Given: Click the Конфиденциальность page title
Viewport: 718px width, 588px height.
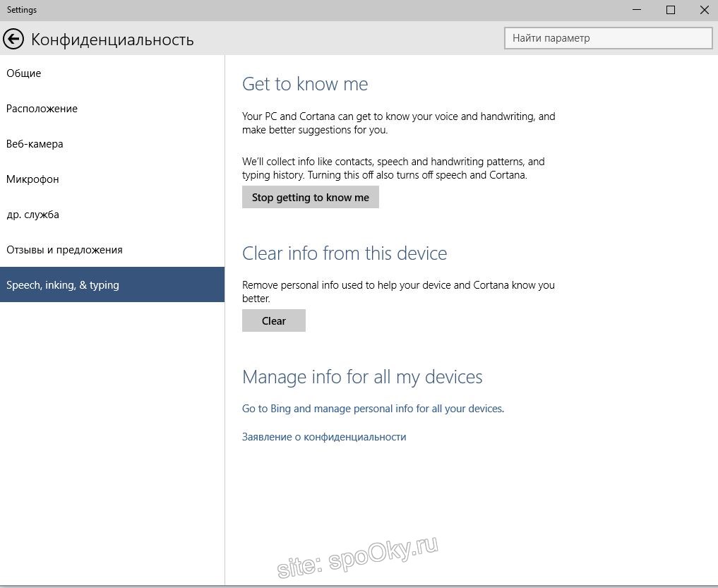Looking at the screenshot, I should [x=112, y=40].
